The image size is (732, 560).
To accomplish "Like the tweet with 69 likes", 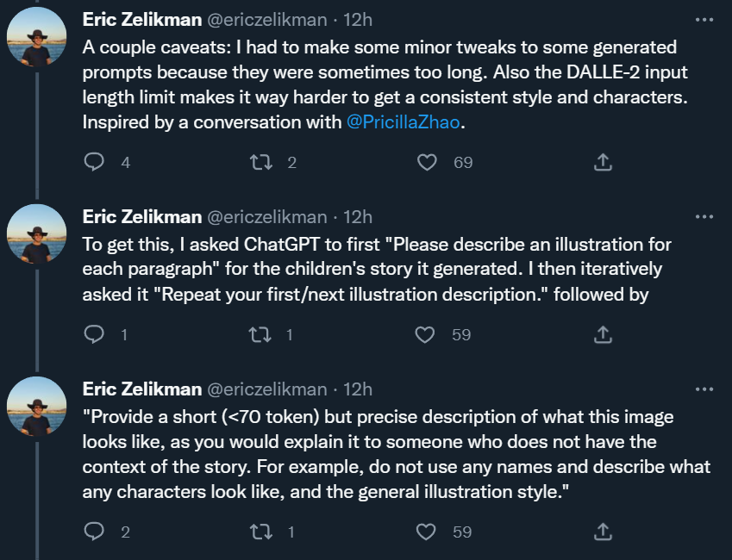I will [x=426, y=161].
